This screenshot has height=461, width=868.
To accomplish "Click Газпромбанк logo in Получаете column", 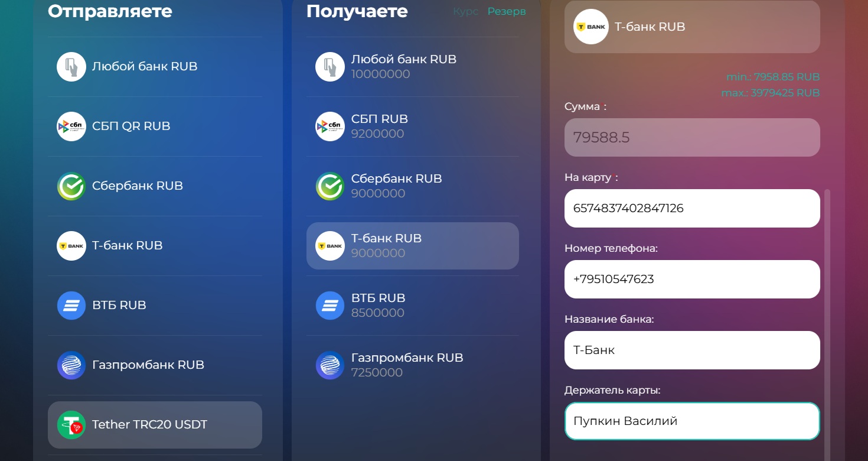I will click(x=330, y=365).
